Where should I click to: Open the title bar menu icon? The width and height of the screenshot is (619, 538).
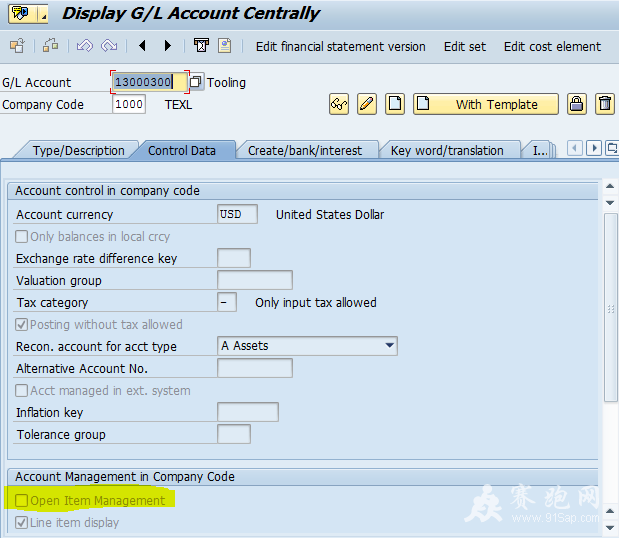pos(21,14)
